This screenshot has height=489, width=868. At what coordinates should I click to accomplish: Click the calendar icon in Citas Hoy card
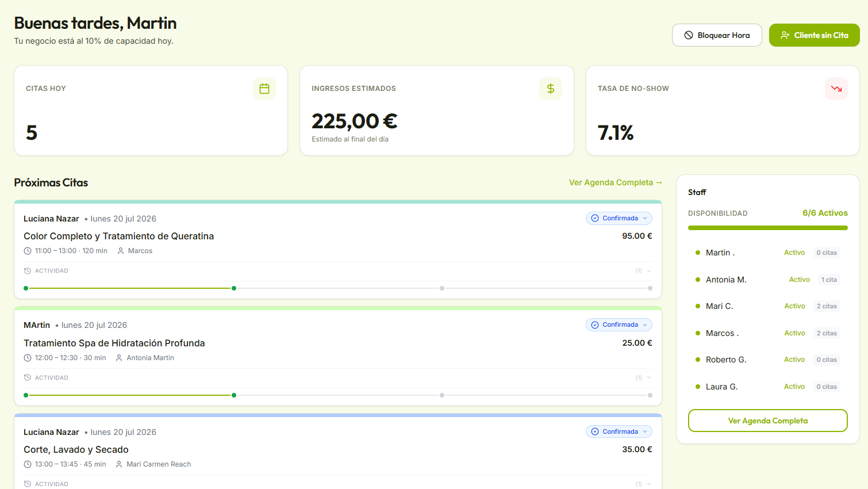coord(264,89)
